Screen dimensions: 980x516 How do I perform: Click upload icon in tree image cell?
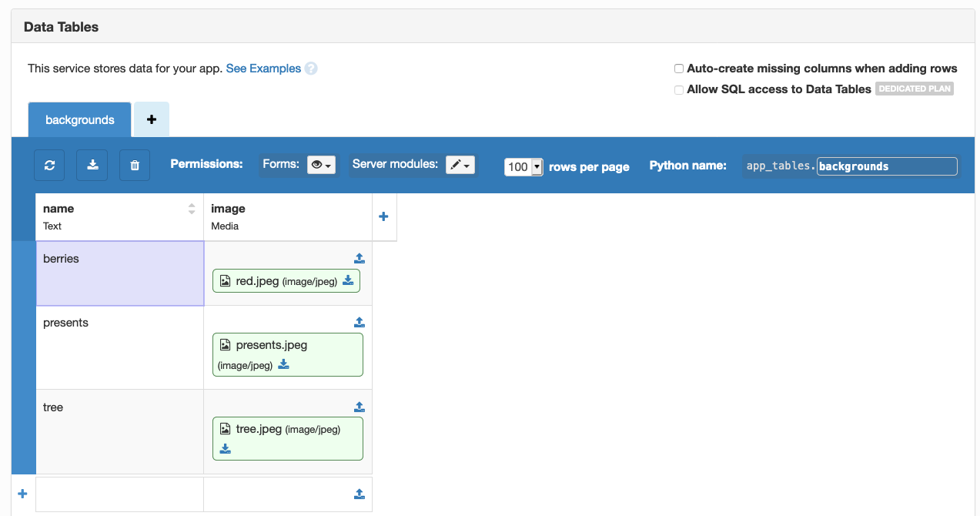click(359, 407)
